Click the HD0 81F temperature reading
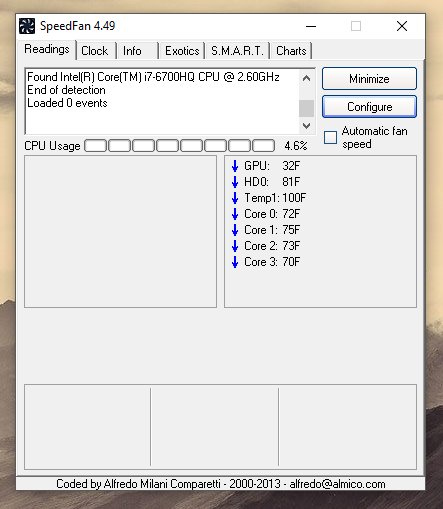 [272, 182]
